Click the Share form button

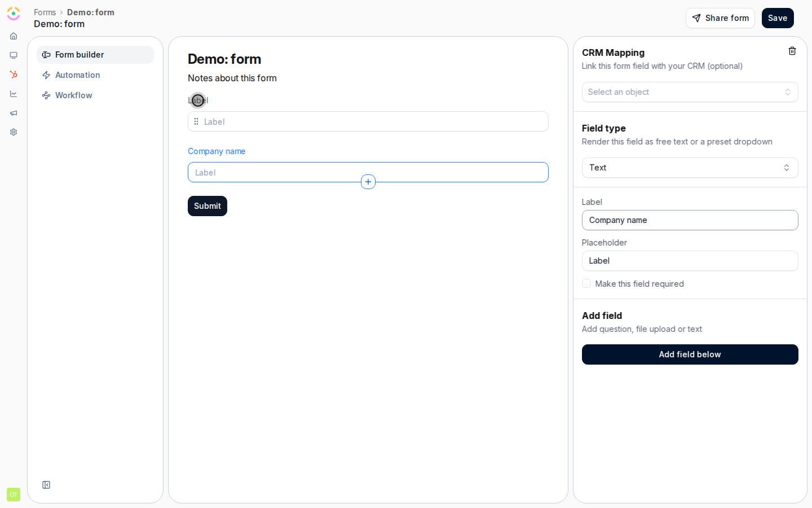click(x=720, y=18)
